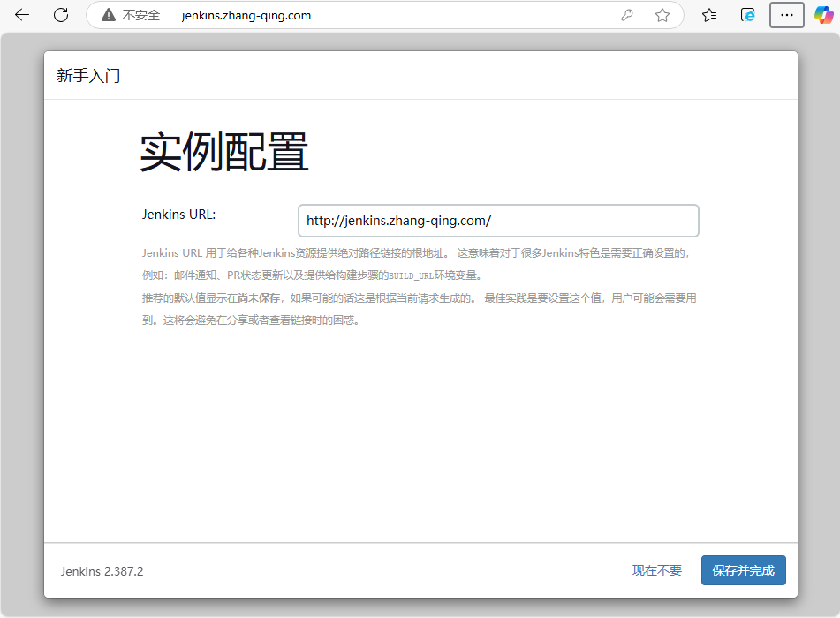
Task: Focus the Jenkins URL input field
Action: point(498,221)
